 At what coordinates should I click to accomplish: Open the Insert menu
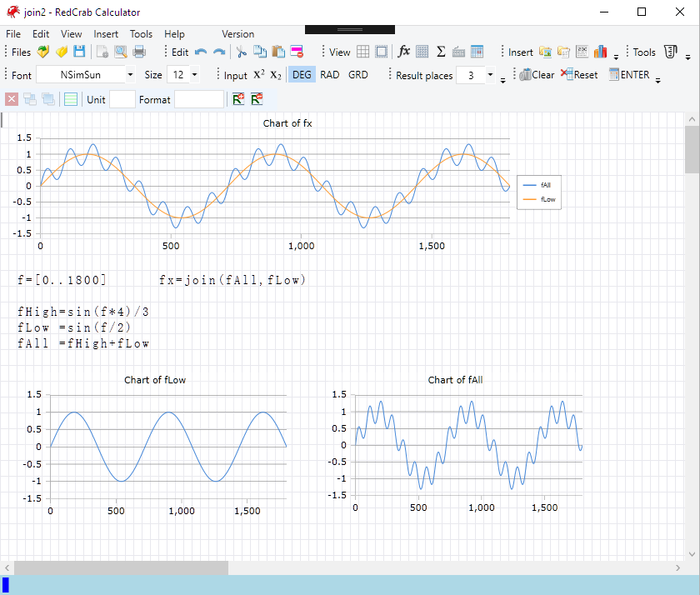pos(106,34)
